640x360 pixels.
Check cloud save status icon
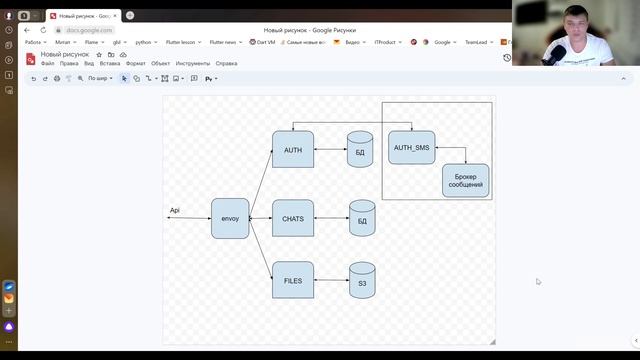coord(123,55)
